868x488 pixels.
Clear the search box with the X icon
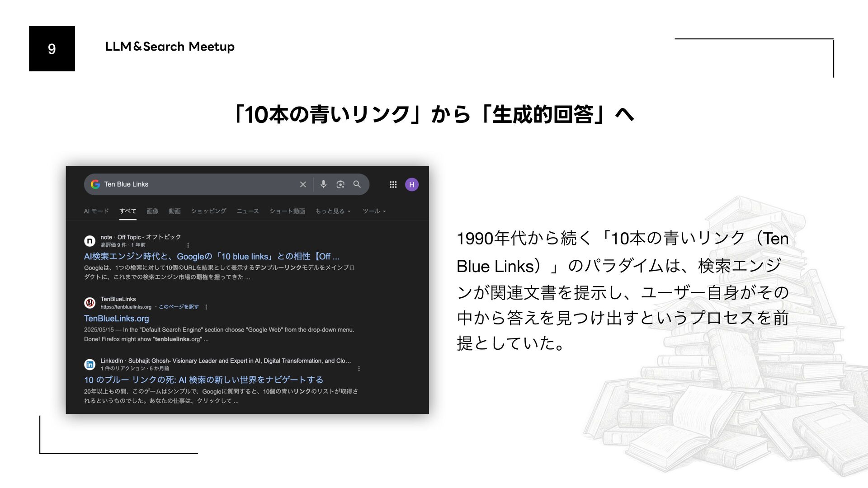[303, 184]
